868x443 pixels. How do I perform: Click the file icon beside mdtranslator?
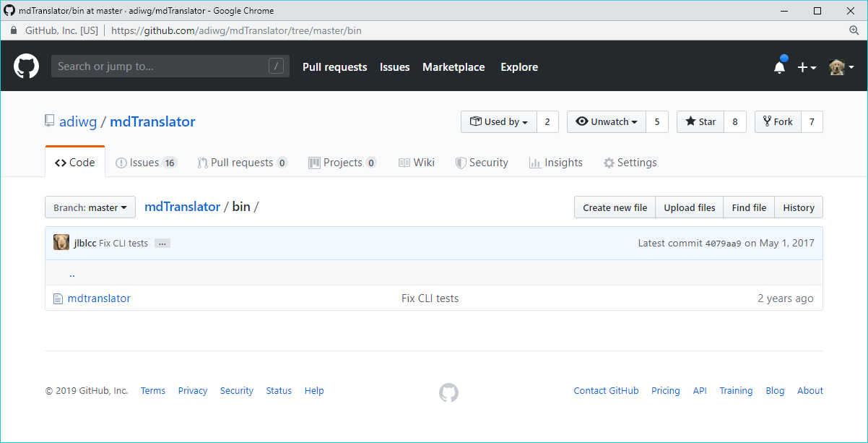(x=58, y=298)
